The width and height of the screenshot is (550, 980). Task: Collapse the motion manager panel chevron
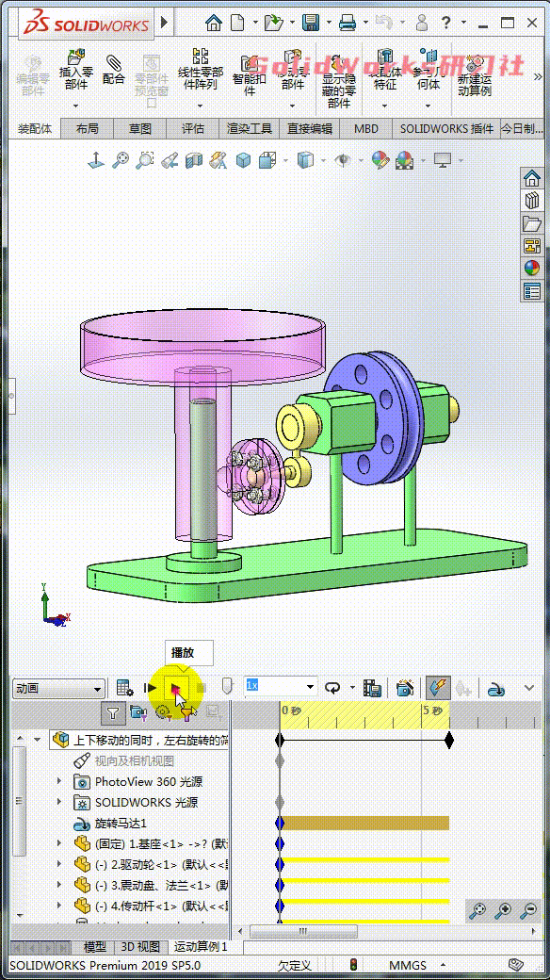click(529, 688)
